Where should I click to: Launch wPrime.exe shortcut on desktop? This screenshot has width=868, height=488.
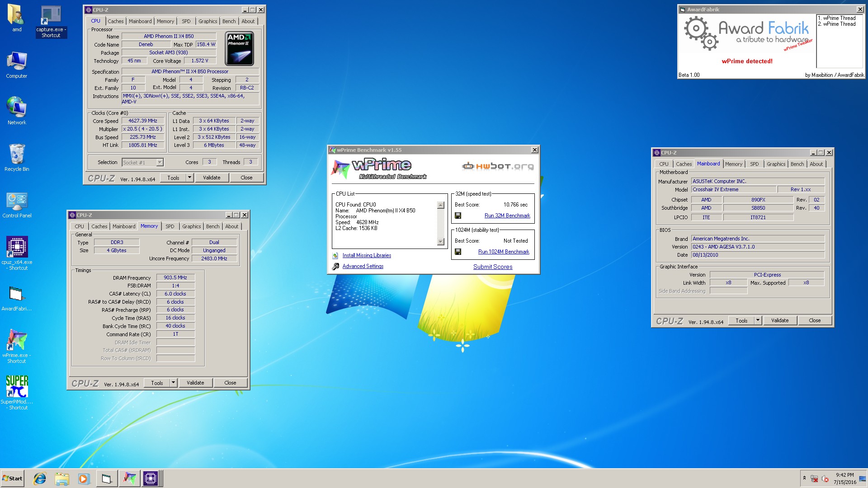[17, 346]
